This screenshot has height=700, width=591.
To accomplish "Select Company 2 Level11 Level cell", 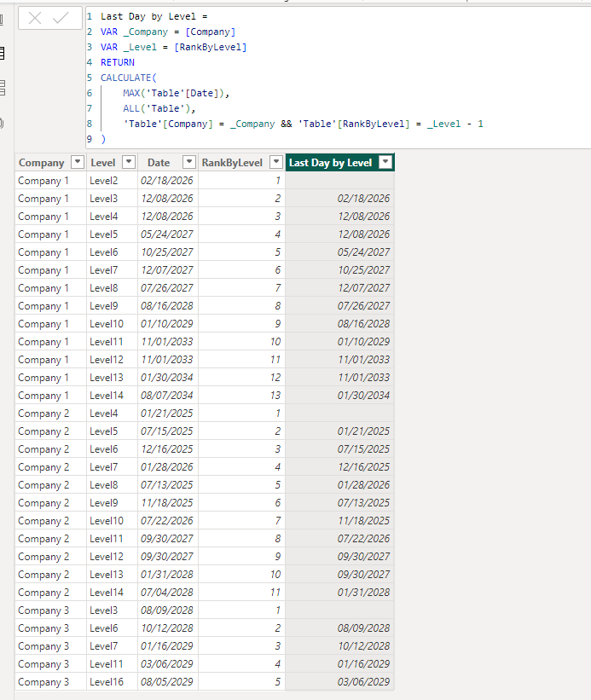I will point(112,538).
